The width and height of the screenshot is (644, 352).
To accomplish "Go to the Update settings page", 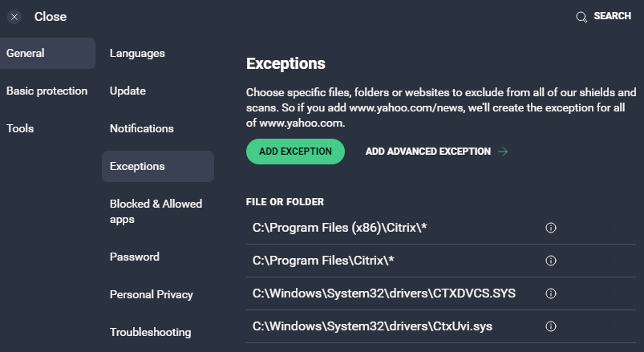I will tap(128, 91).
